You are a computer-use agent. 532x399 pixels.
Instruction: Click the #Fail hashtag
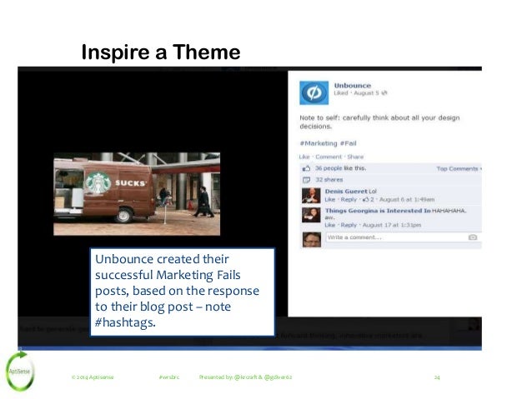tap(348, 143)
